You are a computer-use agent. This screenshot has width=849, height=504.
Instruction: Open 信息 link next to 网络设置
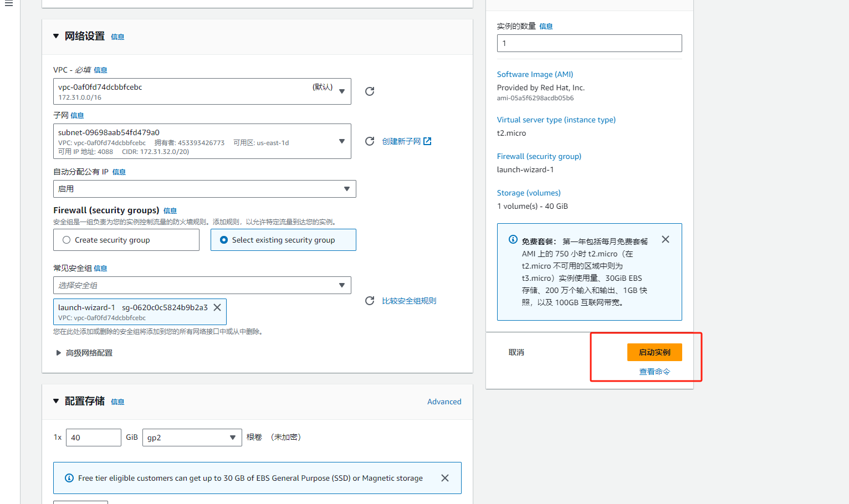117,37
